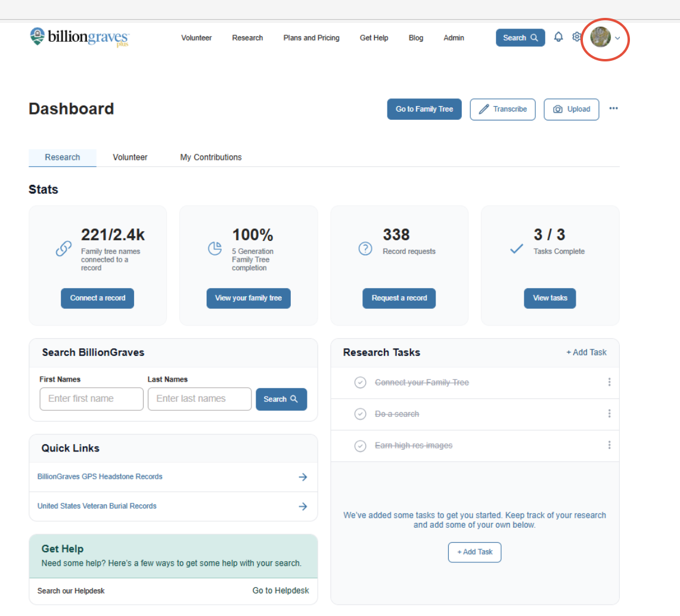Viewport: 680px width, 616px height.
Task: Open the notifications bell
Action: point(558,37)
